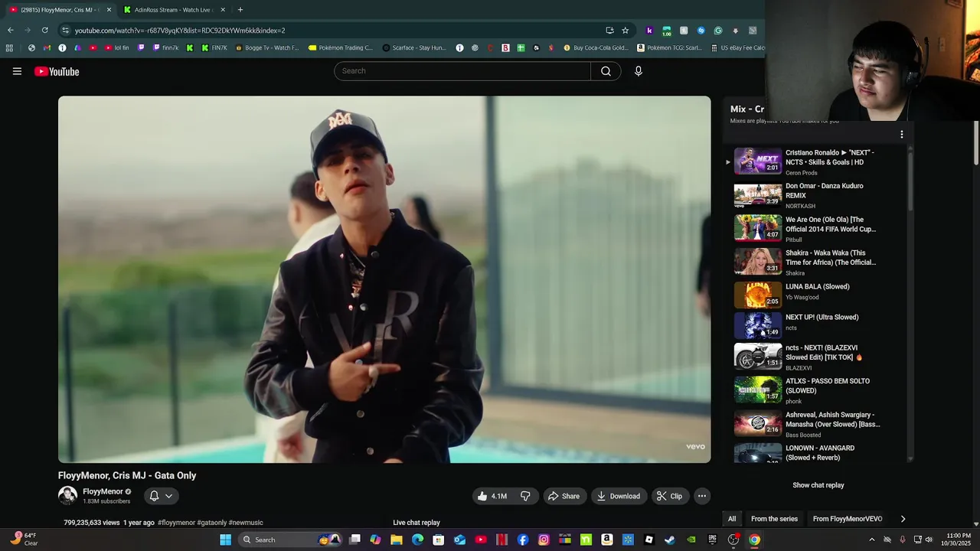Open the YouTube guide hamburger menu

click(17, 71)
